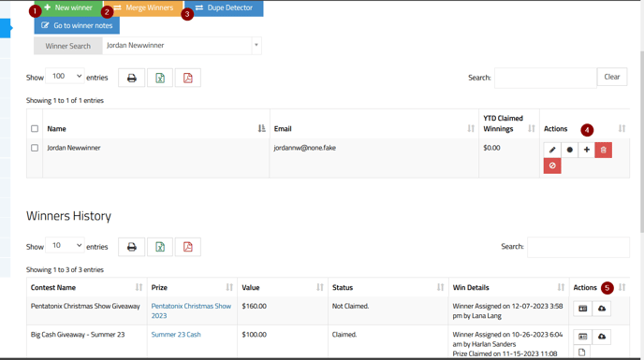Click the jordannw@none.fake email cell
Viewport: 644px width, 360px height.
pos(305,148)
